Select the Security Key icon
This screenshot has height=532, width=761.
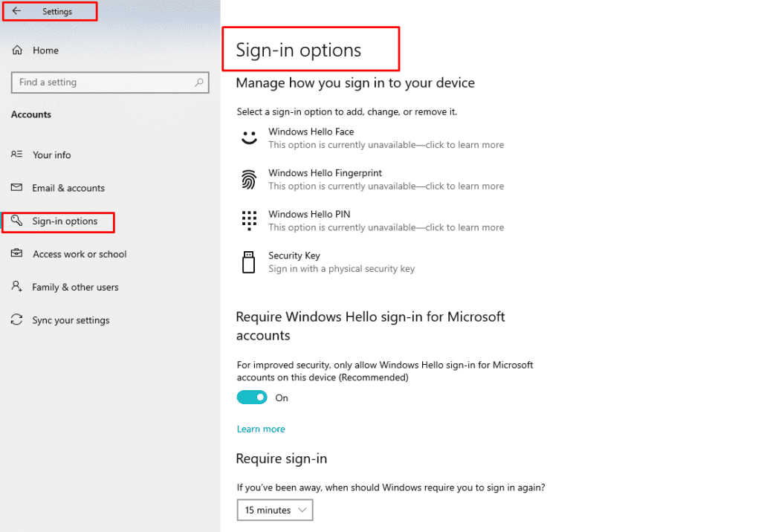pos(249,262)
